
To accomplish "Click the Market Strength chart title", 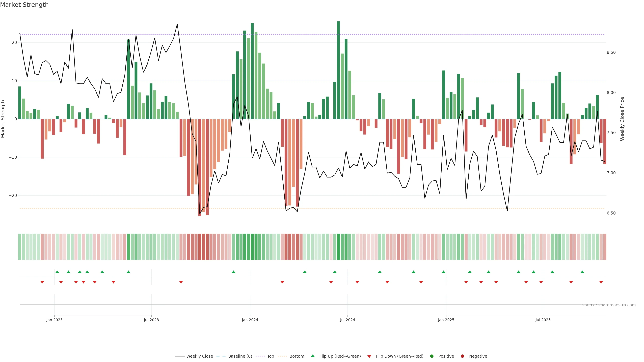I will click(x=24, y=5).
